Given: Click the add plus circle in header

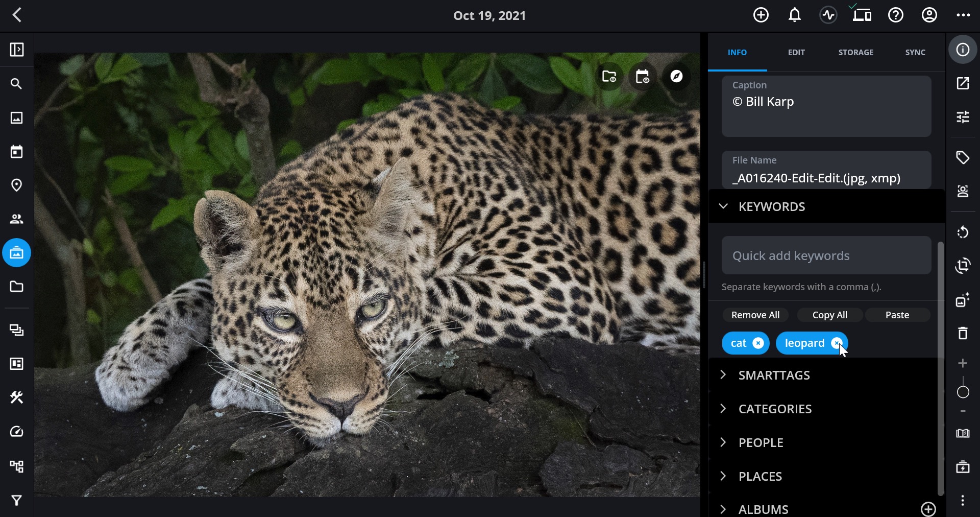Looking at the screenshot, I should tap(761, 15).
